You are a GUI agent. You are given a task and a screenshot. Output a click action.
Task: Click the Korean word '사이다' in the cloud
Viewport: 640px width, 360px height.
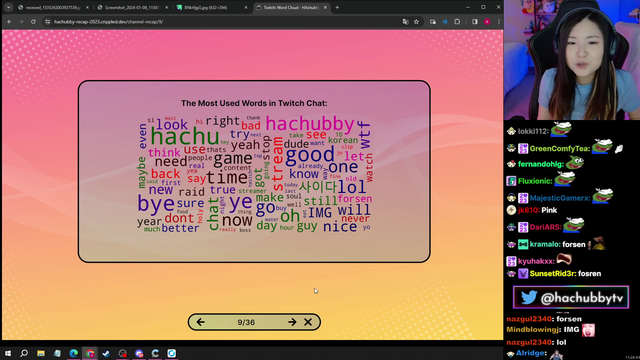tap(318, 187)
